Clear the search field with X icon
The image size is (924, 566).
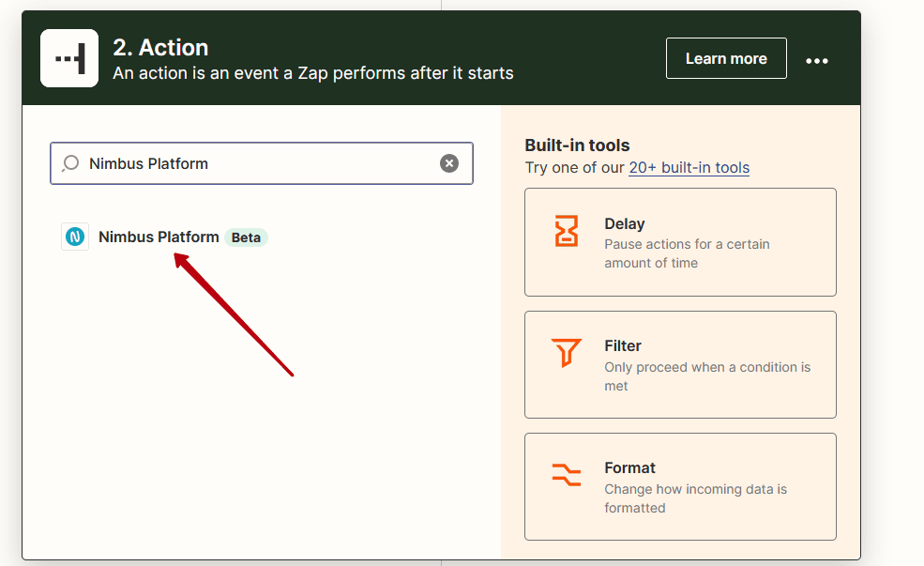point(449,163)
